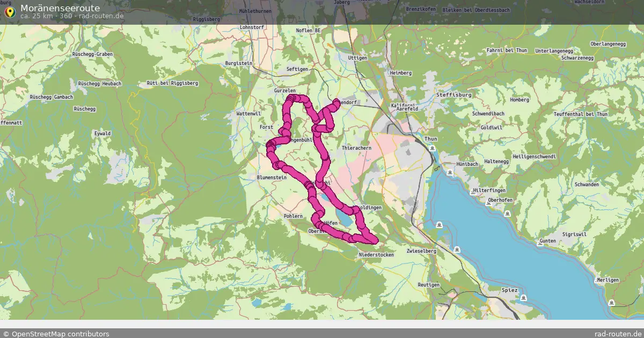644x338 pixels.
Task: Open the OpenStreetMap contributors credit
Action: [56, 334]
